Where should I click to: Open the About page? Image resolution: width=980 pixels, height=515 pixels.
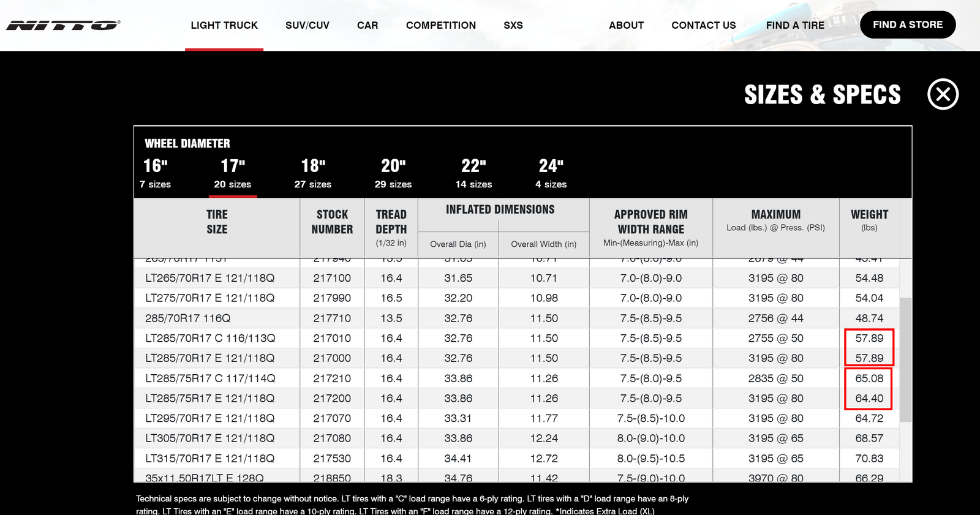click(x=626, y=25)
